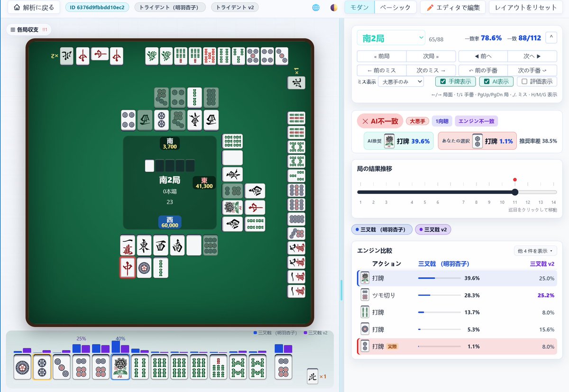569x392 pixels.
Task: Click the tile icon in the ツモ切り row
Action: (x=365, y=295)
